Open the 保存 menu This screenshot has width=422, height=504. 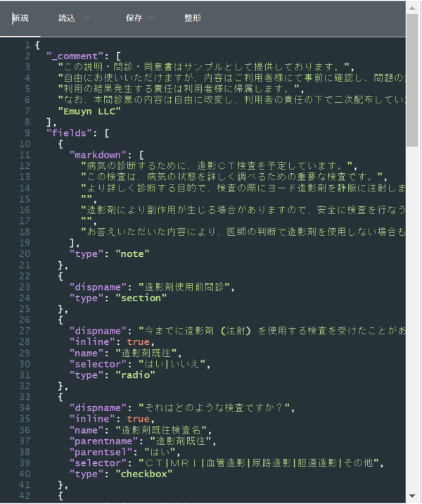(134, 18)
